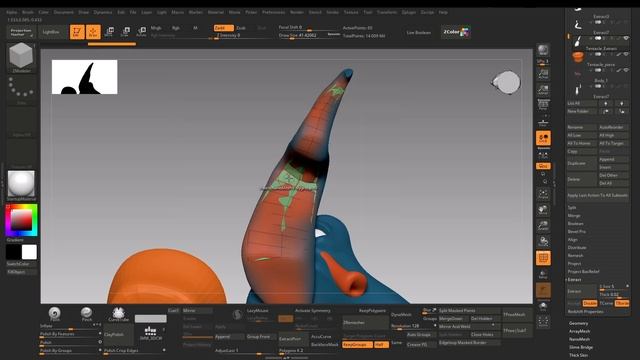Click the camera view head indicator
The height and width of the screenshot is (360, 640).
(506, 82)
